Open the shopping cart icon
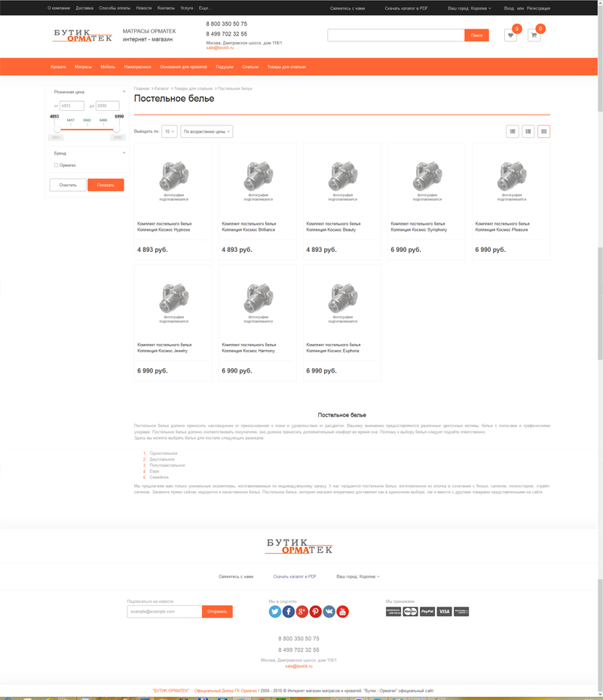Viewport: 603px width, 700px height. [x=534, y=35]
